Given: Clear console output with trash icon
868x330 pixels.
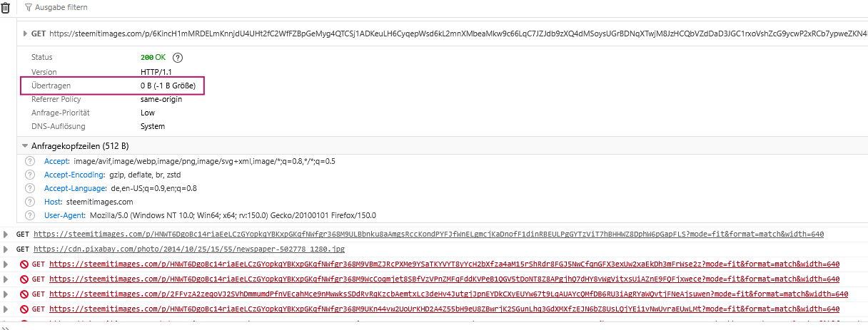Looking at the screenshot, I should tap(6, 7).
